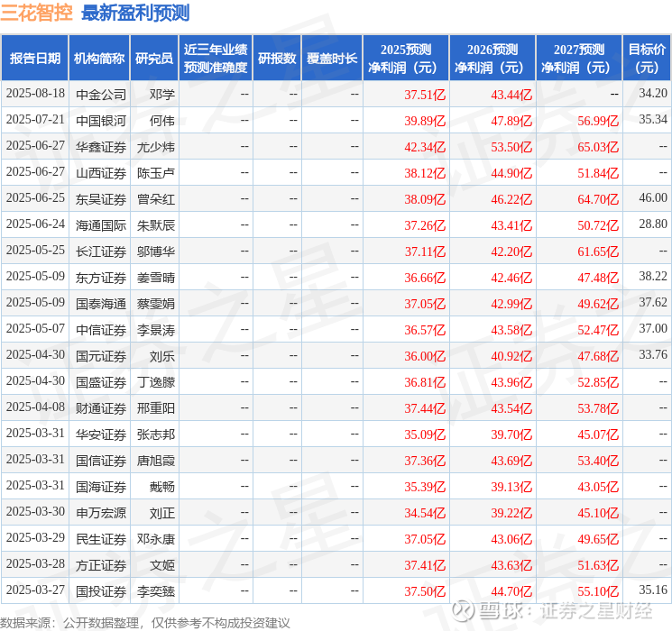Image resolution: width=672 pixels, height=631 pixels.
Task: Select the 机构简称 column header
Action: tap(99, 59)
